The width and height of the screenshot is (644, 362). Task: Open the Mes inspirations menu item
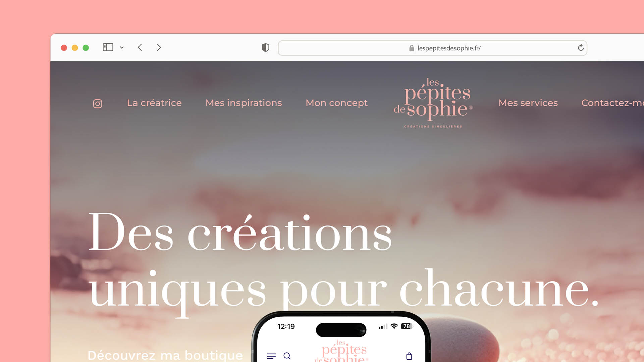(244, 103)
